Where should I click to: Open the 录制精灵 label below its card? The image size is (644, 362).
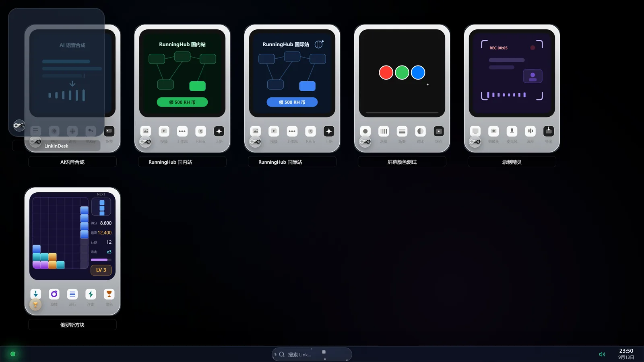[512, 162]
